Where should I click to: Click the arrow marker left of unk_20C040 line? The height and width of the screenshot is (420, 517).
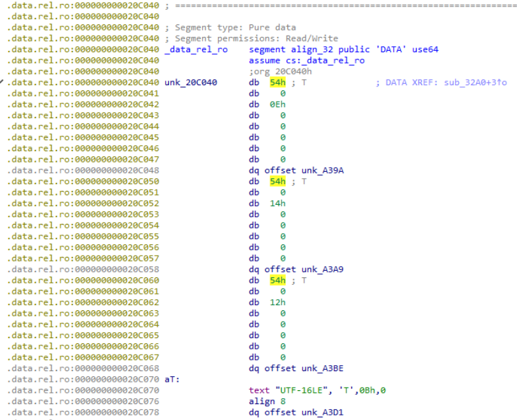(4, 83)
